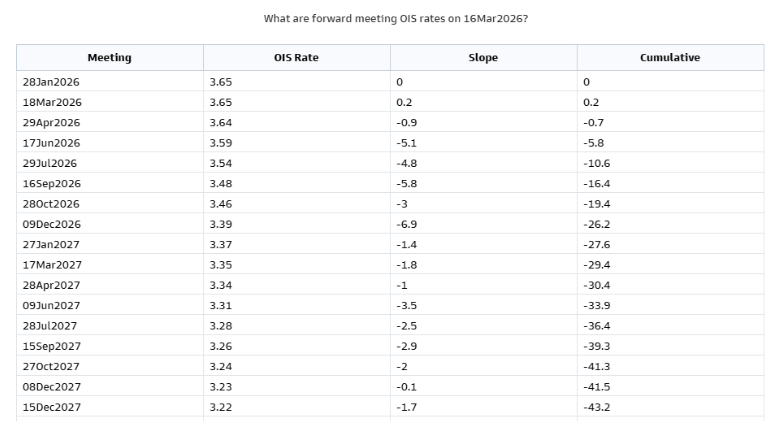Viewport: 780px width, 437px height.
Task: Select the 3.26 OIS rate cell
Action: [x=221, y=346]
